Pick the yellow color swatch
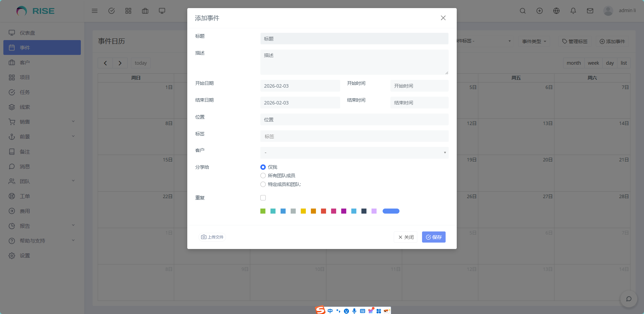 (303, 211)
